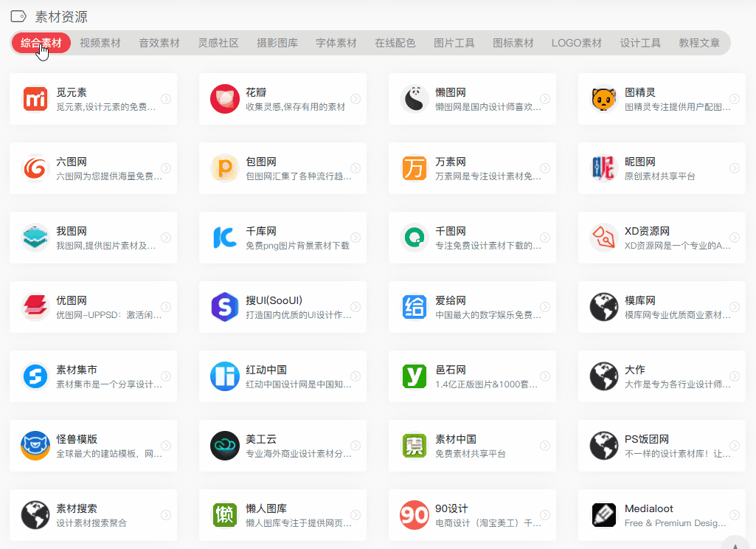Image resolution: width=756 pixels, height=549 pixels.
Task: Open the 字体素材 tab
Action: click(336, 43)
